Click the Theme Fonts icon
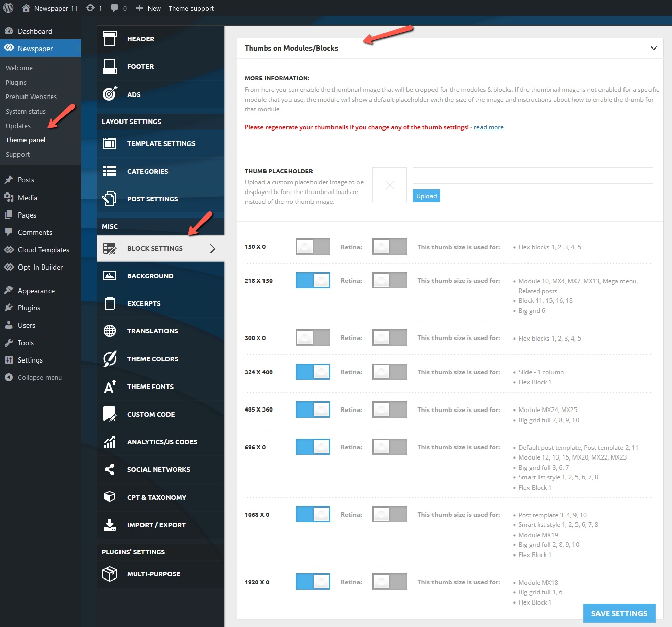 (110, 387)
